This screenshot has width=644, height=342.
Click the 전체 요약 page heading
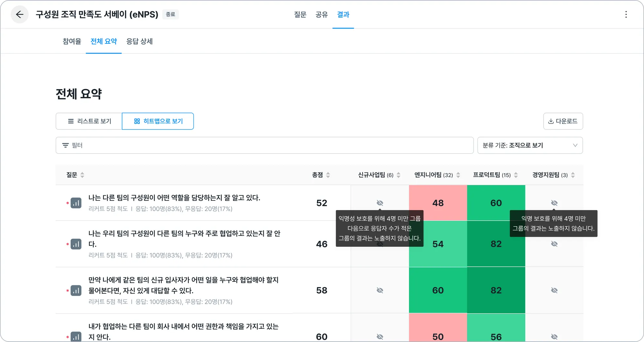click(79, 94)
